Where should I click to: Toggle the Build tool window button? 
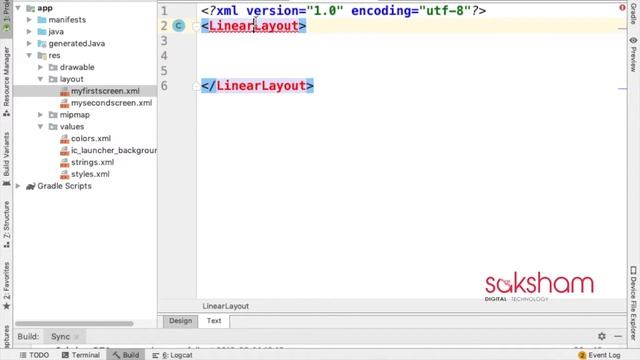point(126,355)
